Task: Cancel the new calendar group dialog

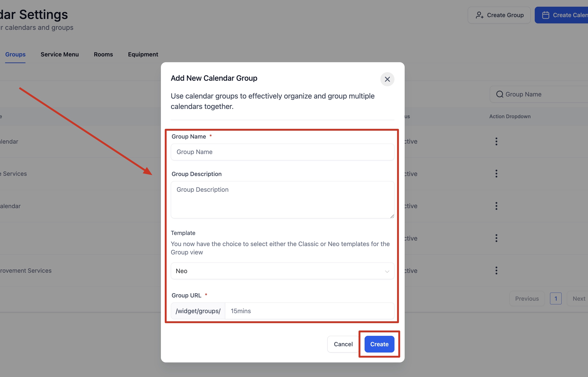Action: coord(343,344)
